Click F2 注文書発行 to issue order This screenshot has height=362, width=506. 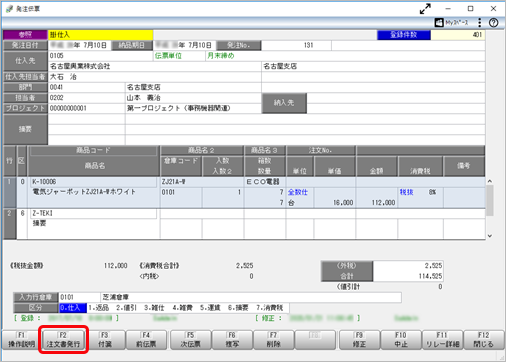(63, 340)
